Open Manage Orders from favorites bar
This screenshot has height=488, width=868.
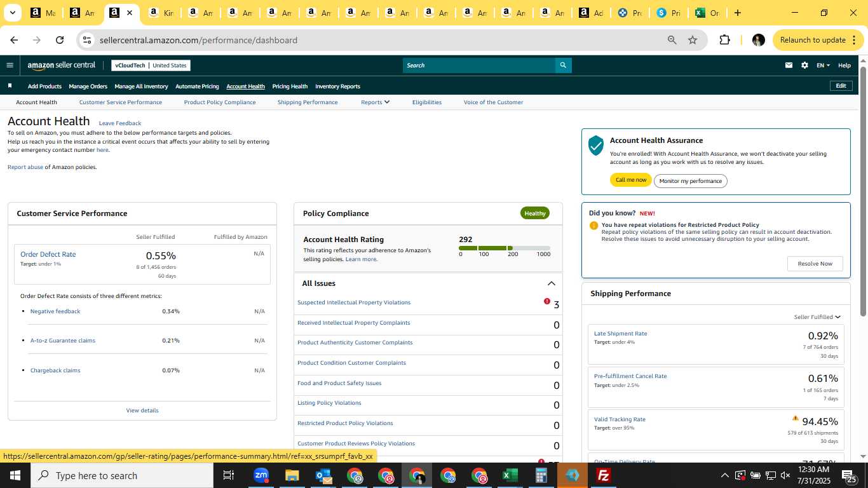point(88,86)
